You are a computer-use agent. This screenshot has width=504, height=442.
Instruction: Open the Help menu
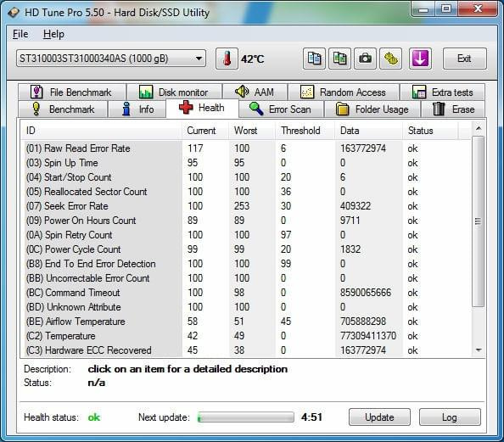pos(53,34)
